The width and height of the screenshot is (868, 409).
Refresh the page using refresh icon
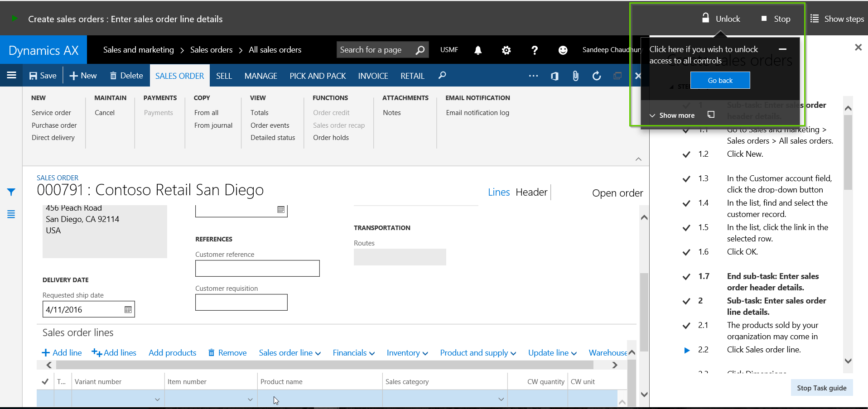[x=597, y=76]
